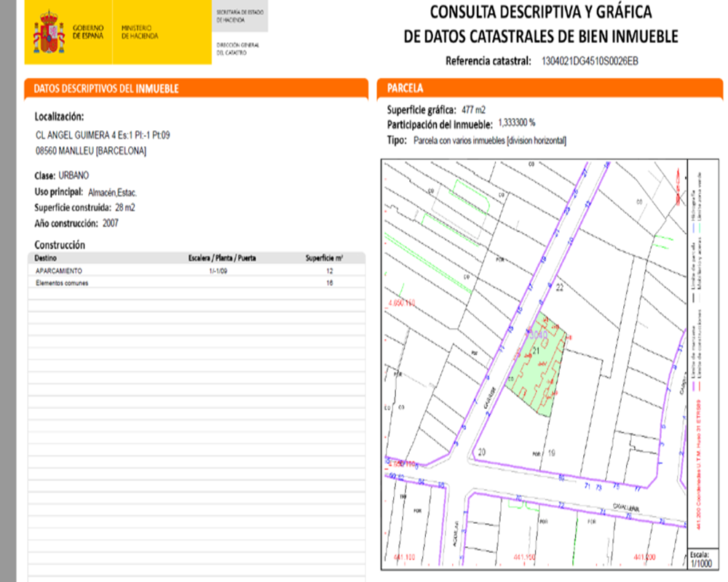Click SECRETARÍA DE ESTADO DE HACIENDA box
Viewport: 728px width, 582px height.
click(240, 16)
